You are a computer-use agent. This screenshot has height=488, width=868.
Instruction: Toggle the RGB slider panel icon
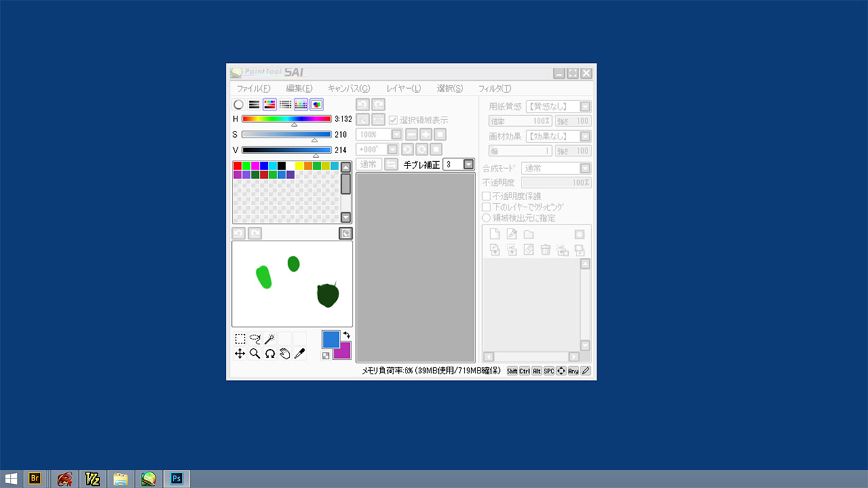coord(254,104)
